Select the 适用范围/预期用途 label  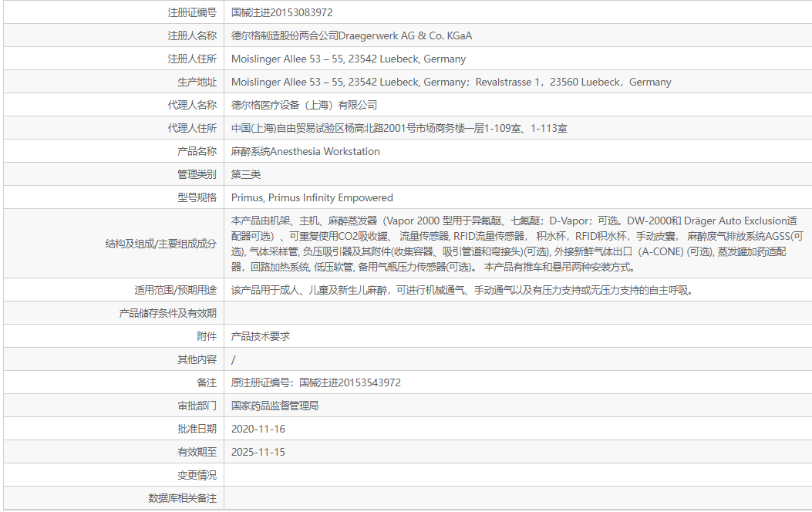(x=176, y=291)
